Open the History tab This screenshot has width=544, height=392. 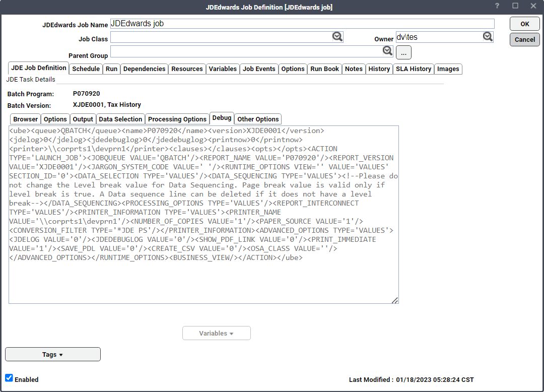(x=379, y=69)
